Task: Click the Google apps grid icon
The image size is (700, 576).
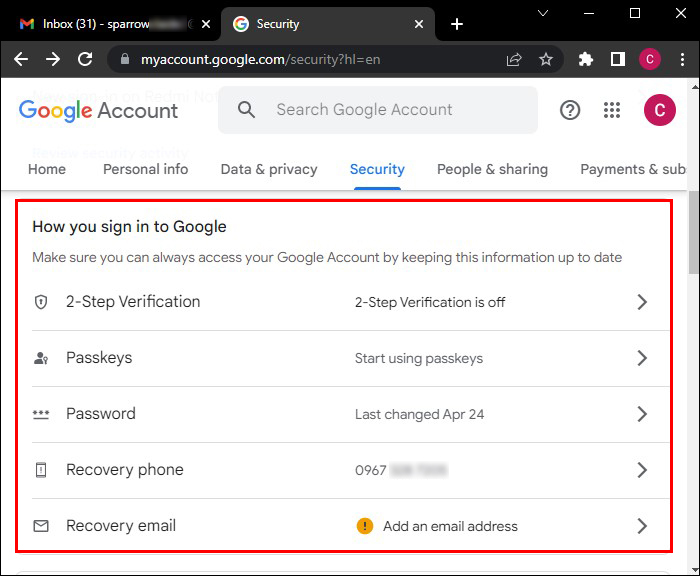Action: [613, 110]
